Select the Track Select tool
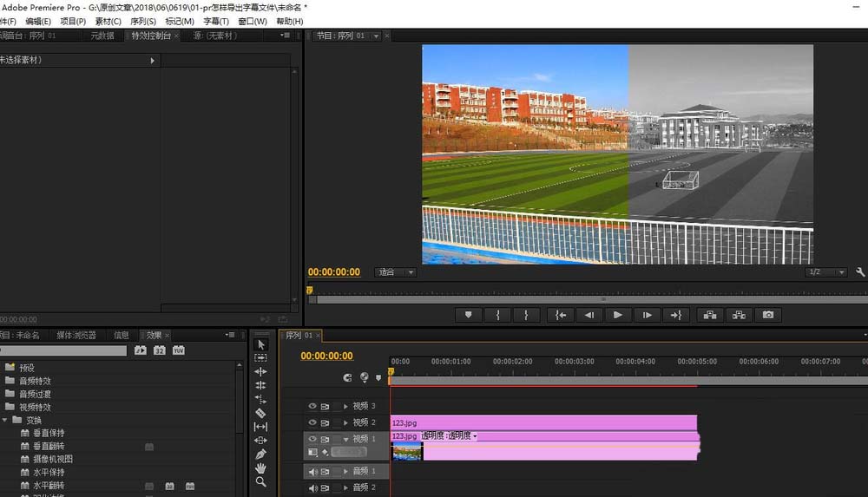The width and height of the screenshot is (868, 497). pos(260,357)
